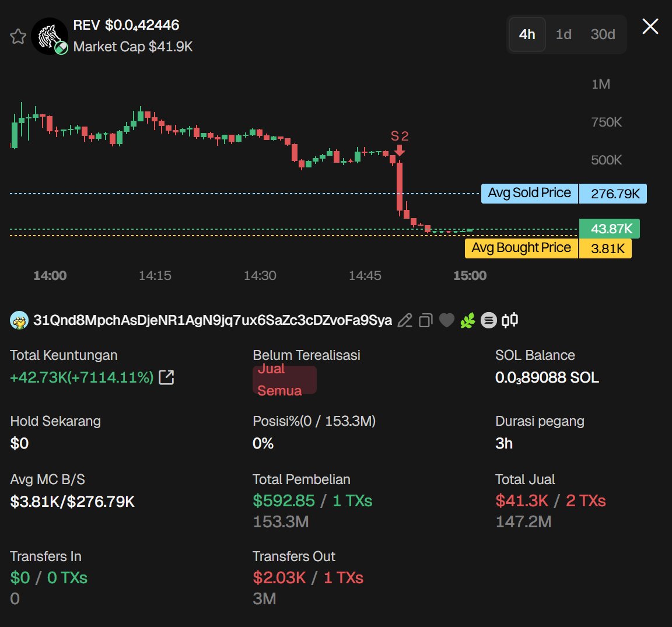
Task: Click Total Pembelian $592.85 / 1 TXs
Action: click(x=313, y=500)
